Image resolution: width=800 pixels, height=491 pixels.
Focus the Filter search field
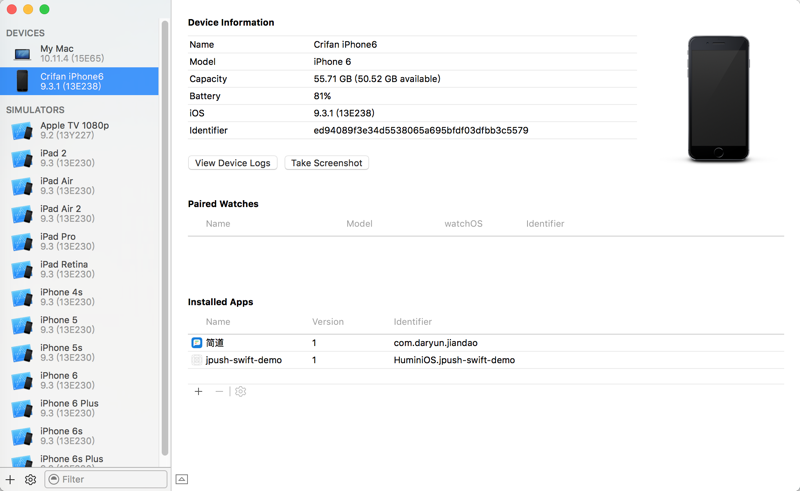click(x=106, y=479)
